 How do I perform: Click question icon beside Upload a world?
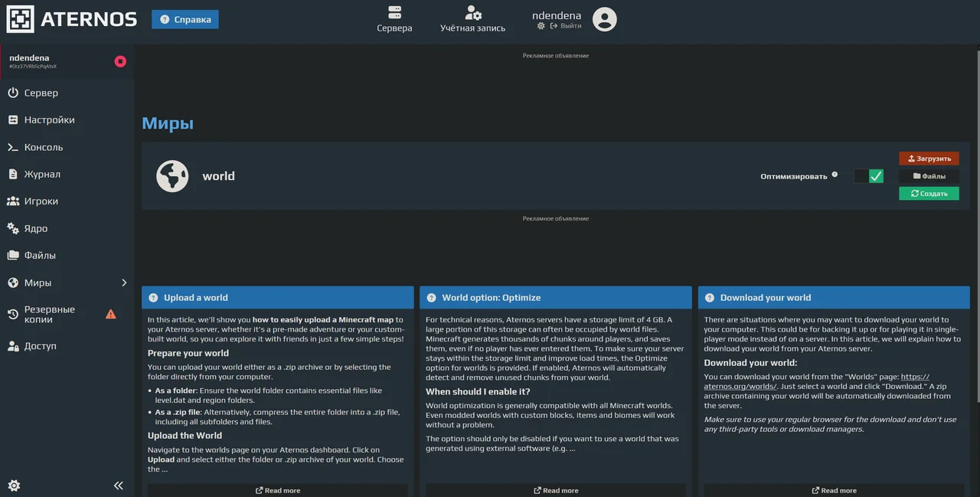pyautogui.click(x=153, y=298)
